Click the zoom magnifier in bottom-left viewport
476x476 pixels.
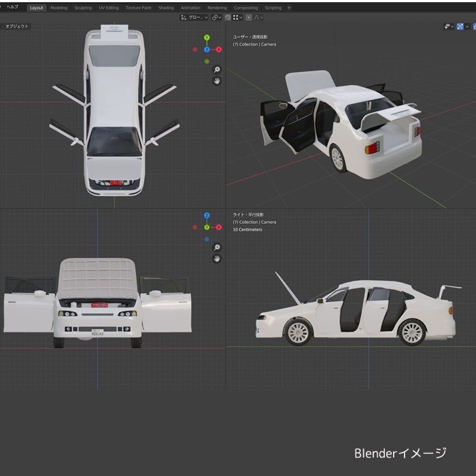point(217,248)
